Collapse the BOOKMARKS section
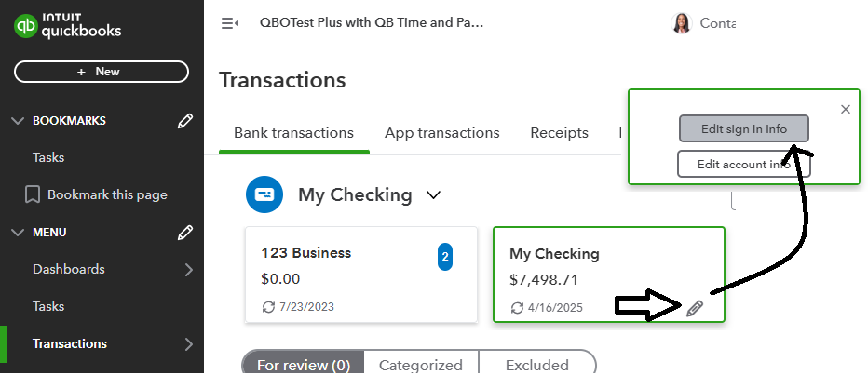This screenshot has height=375, width=868. (x=18, y=120)
